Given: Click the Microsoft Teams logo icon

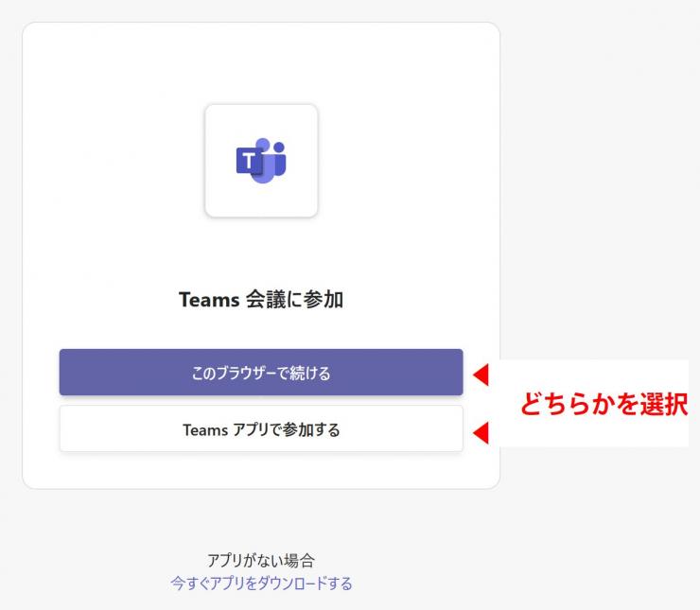Looking at the screenshot, I should pyautogui.click(x=261, y=162).
